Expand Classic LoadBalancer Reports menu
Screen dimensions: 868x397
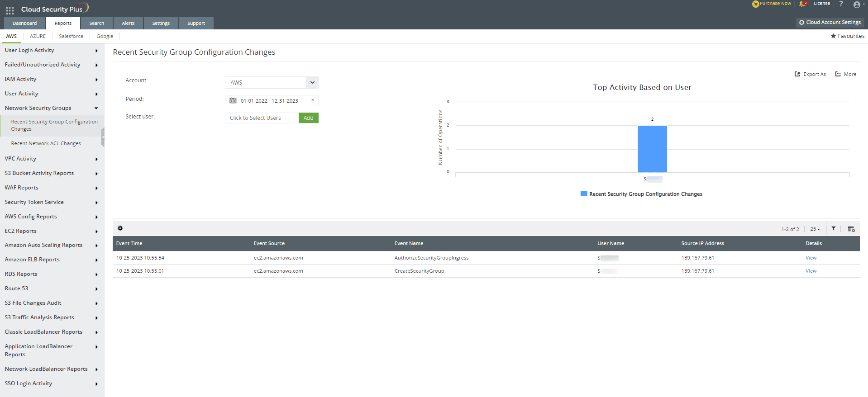[52, 332]
